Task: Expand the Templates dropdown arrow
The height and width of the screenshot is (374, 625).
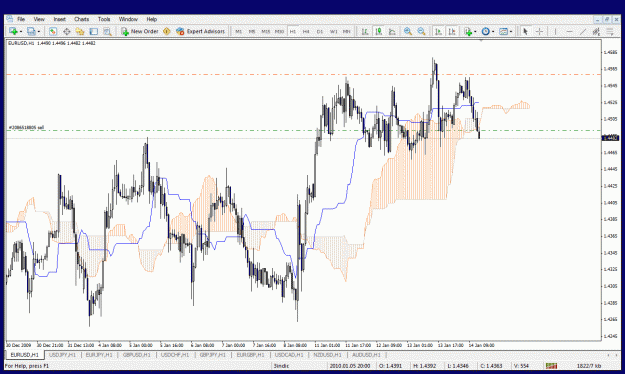Action: coord(511,31)
